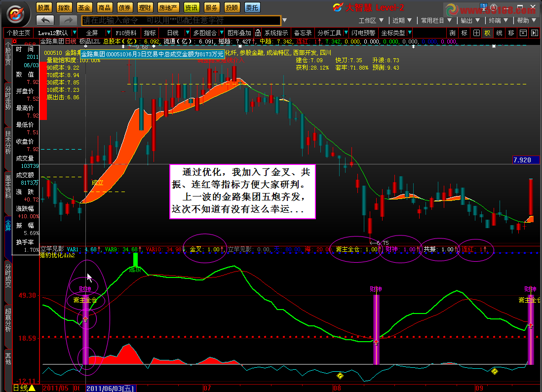Click the 猎豹优化dzh2 indicator name
Viewport: 542px width, 392px height.
[57, 255]
